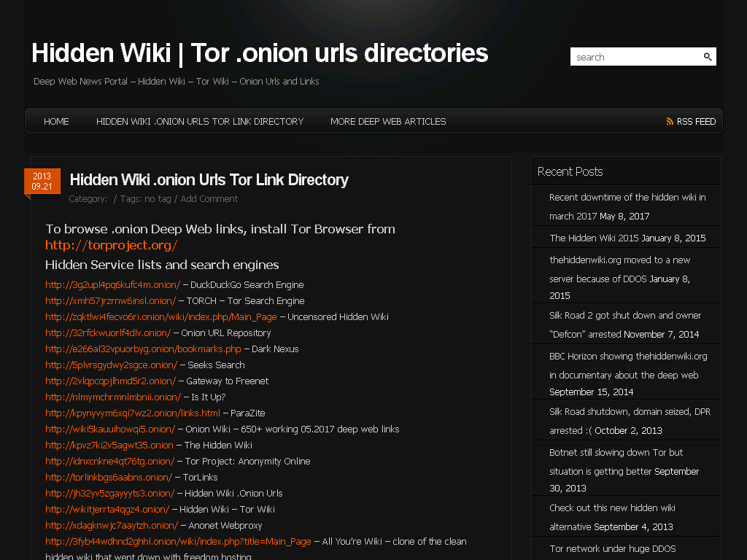Open the Uncensored Hidden Wiki onion link
This screenshot has height=560, width=747.
coord(161,316)
